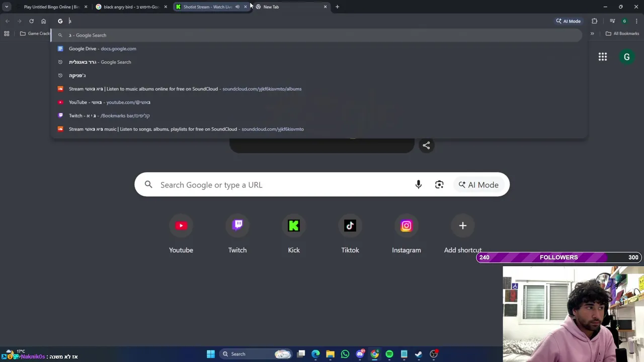This screenshot has height=362, width=644.
Task: Close the black angry bird tab
Action: tap(166, 7)
